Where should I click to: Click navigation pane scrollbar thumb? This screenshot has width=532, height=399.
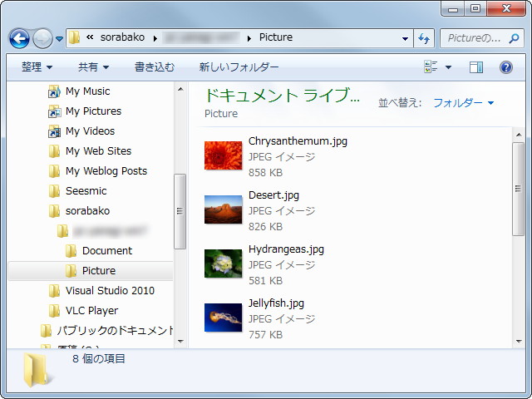(180, 211)
